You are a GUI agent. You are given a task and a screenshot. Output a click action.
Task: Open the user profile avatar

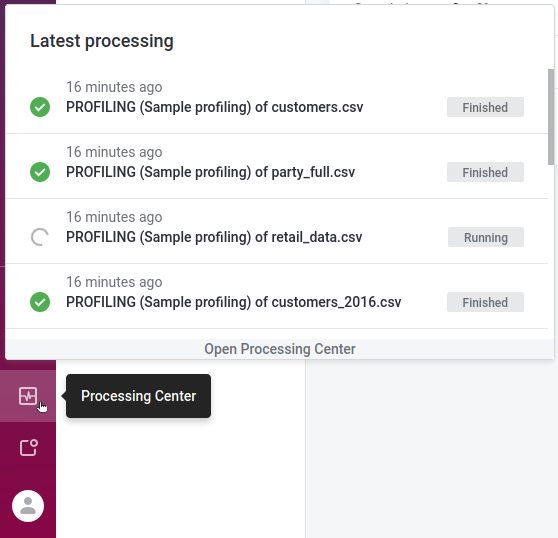[x=28, y=506]
